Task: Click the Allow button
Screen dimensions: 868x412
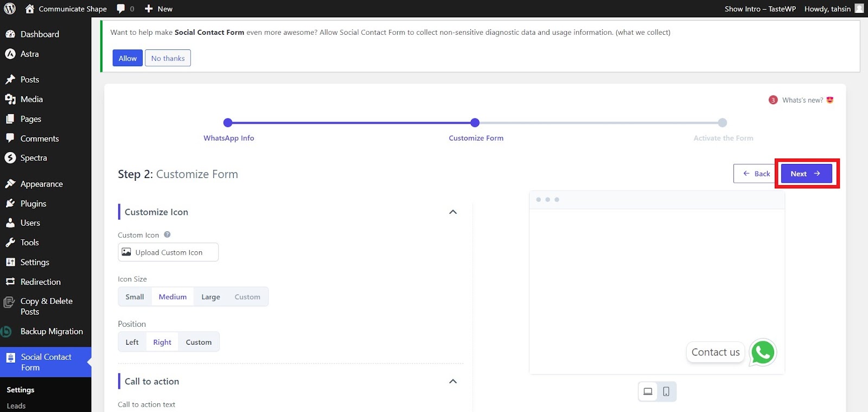Action: 127,58
